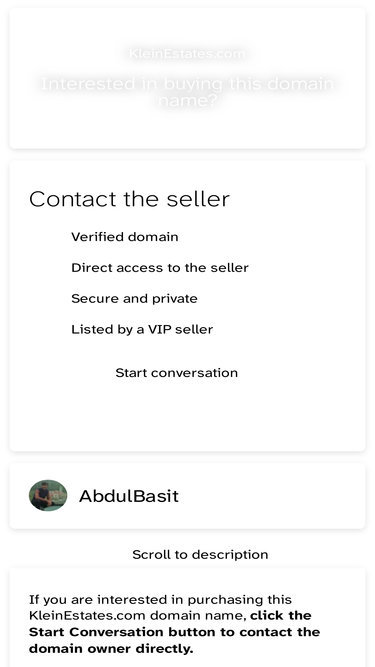The image size is (375, 667).
Task: Select the KleinEstates.com title in top banner
Action: (187, 54)
